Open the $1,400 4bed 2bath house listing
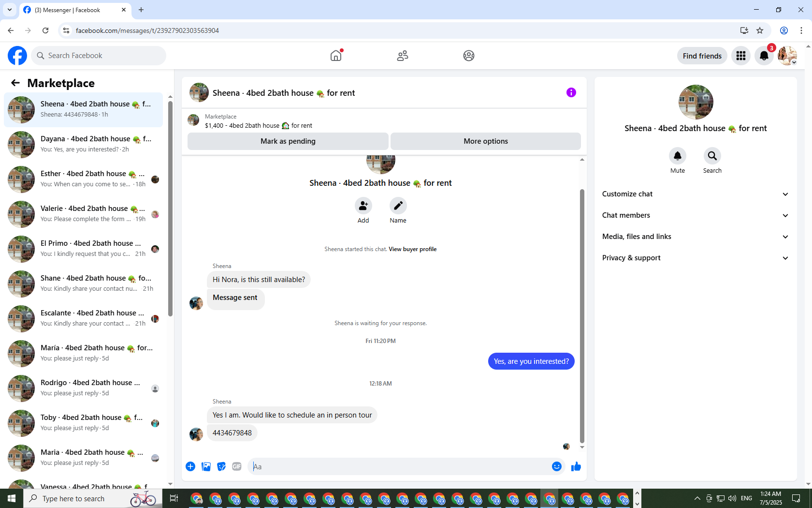This screenshot has width=812, height=508. (x=259, y=125)
